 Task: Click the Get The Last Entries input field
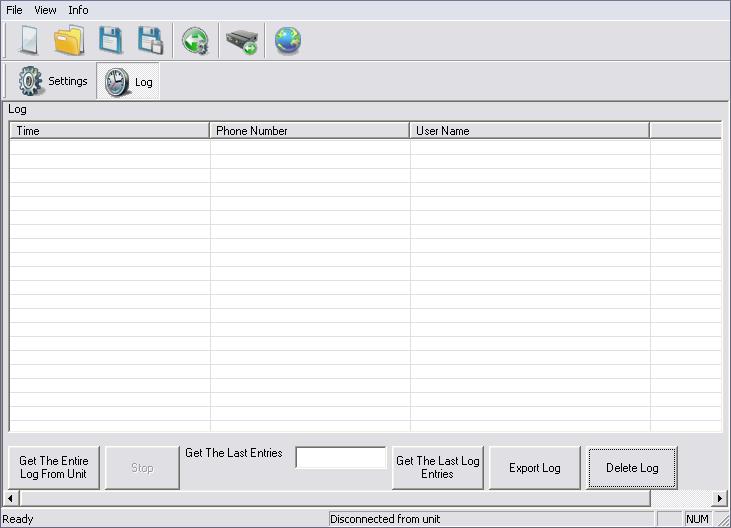[340, 458]
